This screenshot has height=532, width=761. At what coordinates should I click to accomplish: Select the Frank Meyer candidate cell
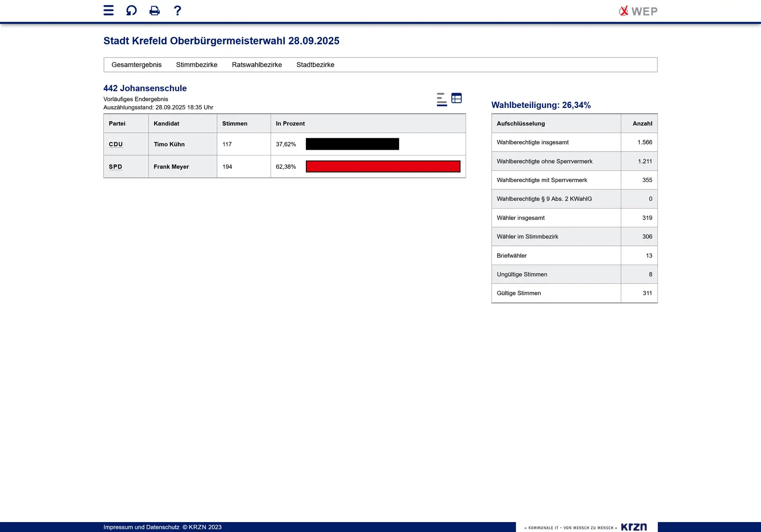pos(171,167)
